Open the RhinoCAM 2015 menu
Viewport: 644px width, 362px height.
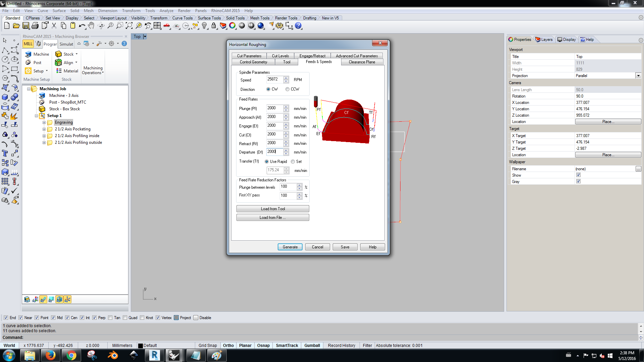[x=225, y=11]
